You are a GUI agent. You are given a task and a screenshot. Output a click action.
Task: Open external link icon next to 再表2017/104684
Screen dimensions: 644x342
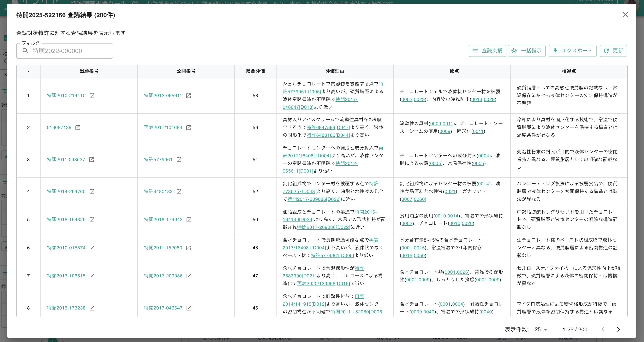[x=189, y=127]
